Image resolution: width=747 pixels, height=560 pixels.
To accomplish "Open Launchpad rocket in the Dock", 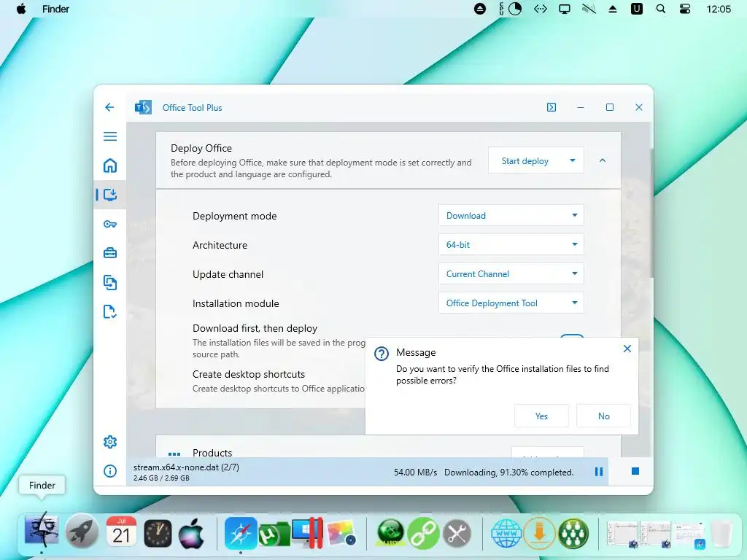I will tap(82, 532).
